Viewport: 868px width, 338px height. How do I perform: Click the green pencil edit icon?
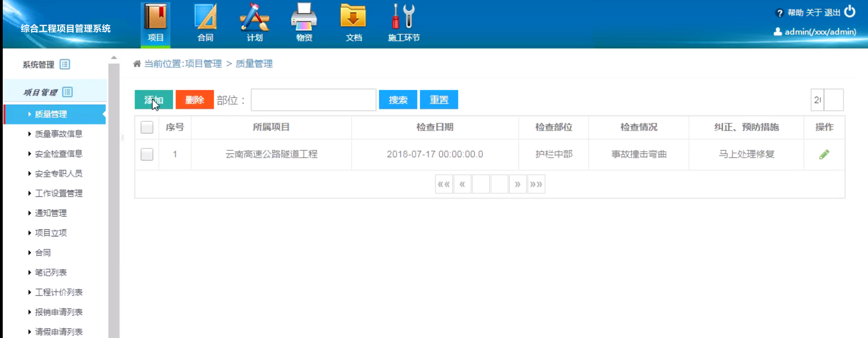coord(824,155)
